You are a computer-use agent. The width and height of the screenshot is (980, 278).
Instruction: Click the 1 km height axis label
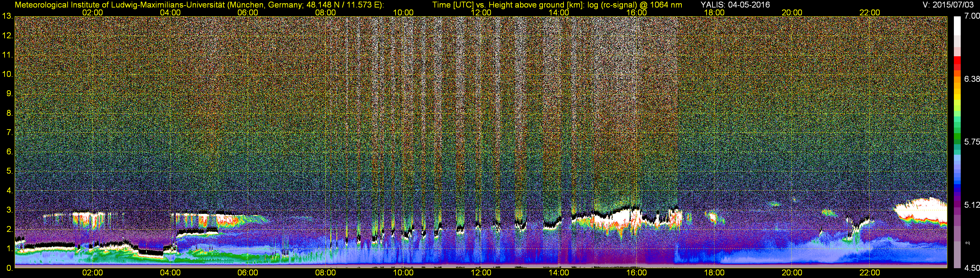tap(9, 248)
